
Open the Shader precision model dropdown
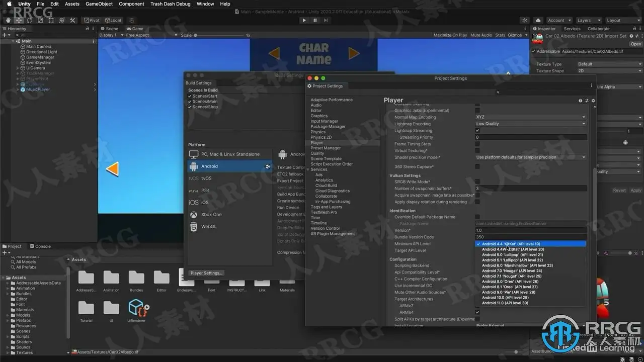click(531, 157)
